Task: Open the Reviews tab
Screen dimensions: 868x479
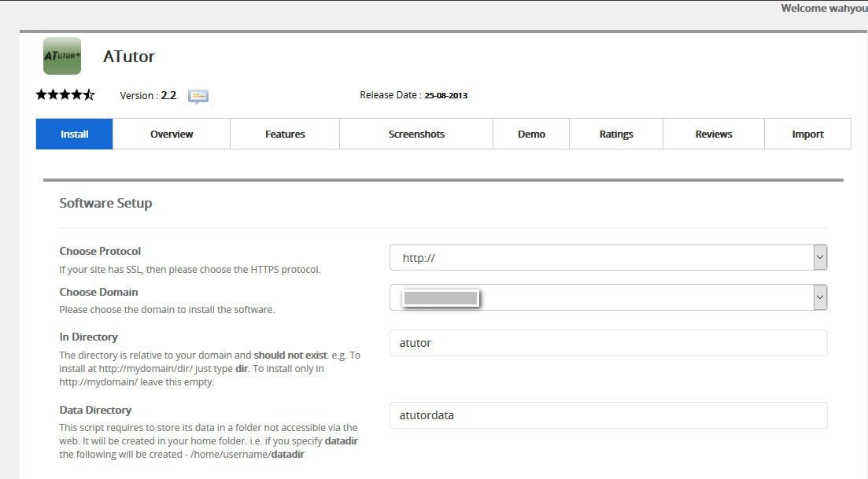Action: click(713, 134)
